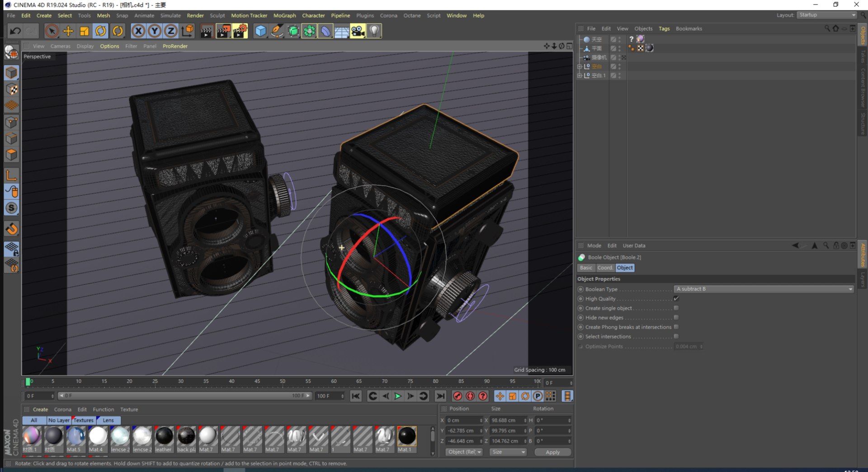Enable Hide new edges checkbox
Screen dimensions: 868x472
(x=676, y=318)
